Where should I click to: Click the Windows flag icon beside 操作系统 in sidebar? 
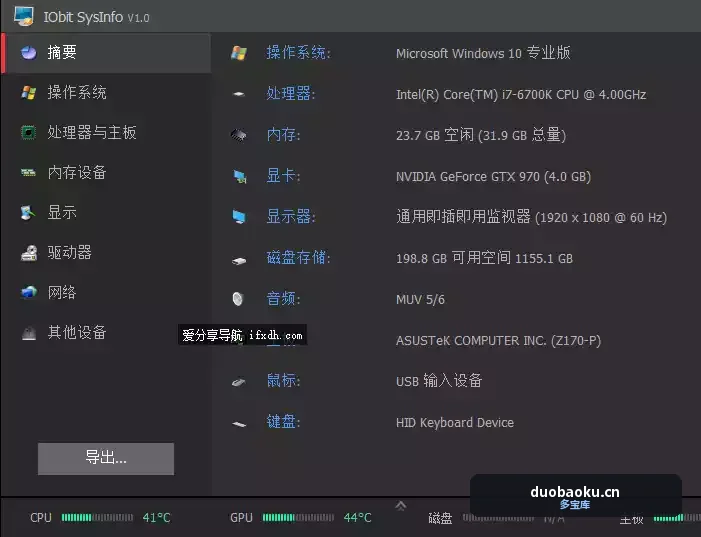click(29, 93)
